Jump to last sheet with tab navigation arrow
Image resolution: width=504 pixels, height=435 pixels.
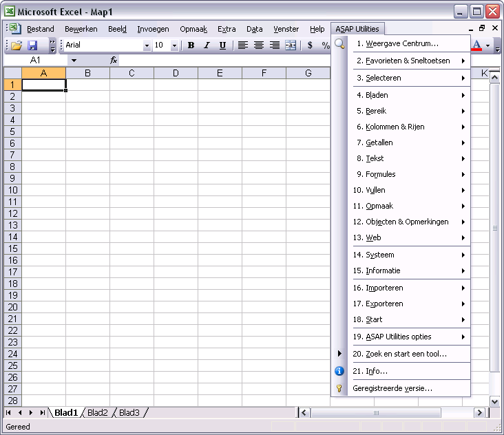(x=42, y=412)
